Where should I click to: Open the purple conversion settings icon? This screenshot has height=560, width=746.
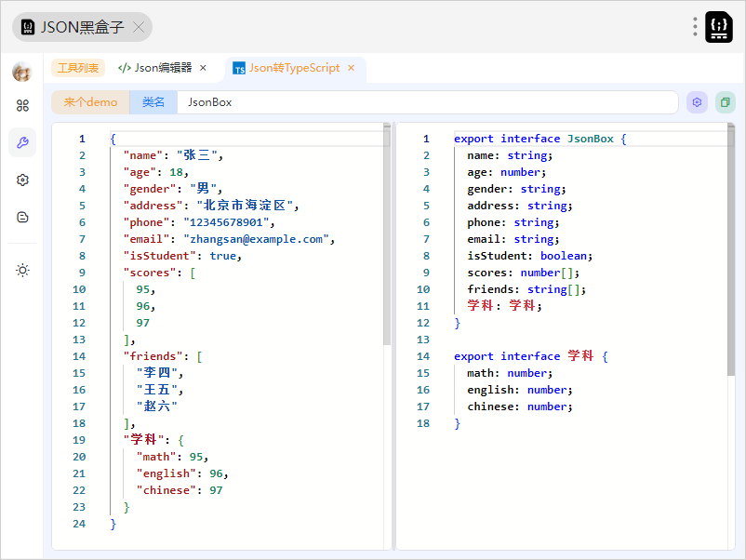click(x=697, y=102)
